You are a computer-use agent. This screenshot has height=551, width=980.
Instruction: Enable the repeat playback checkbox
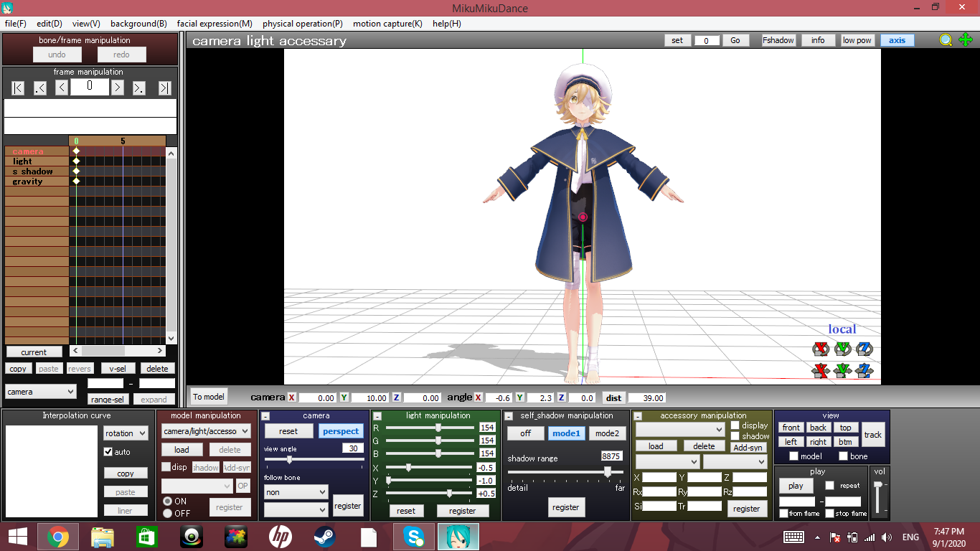click(x=829, y=486)
